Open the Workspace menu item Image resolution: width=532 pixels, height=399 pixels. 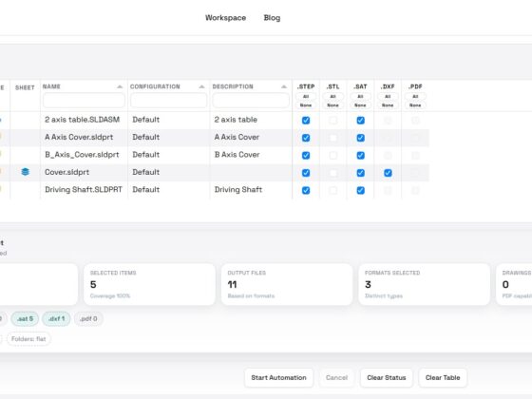click(226, 18)
